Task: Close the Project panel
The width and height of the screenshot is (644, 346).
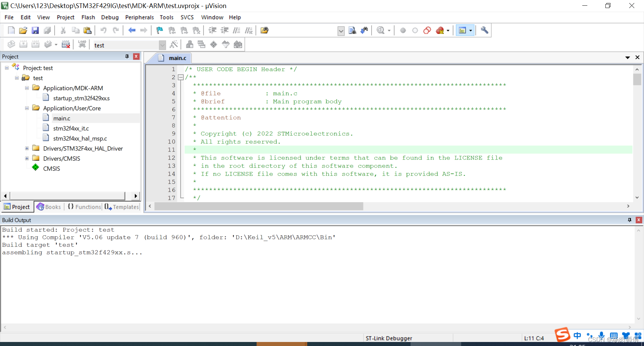Action: coord(136,56)
